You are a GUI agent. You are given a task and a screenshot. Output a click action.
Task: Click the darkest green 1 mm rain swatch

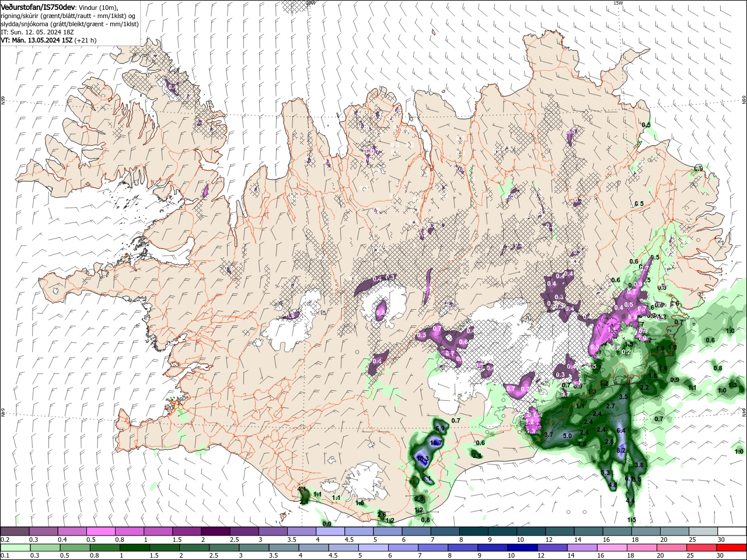click(x=134, y=548)
